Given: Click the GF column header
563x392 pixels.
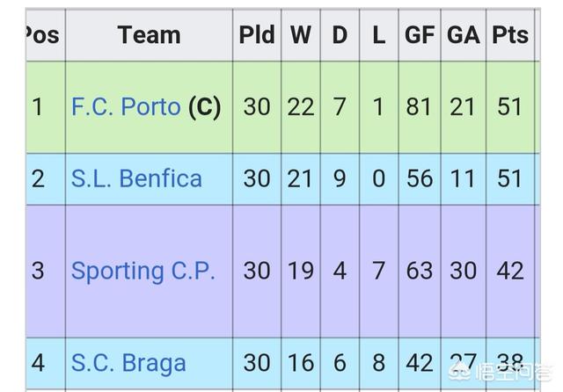Looking at the screenshot, I should click(420, 35).
